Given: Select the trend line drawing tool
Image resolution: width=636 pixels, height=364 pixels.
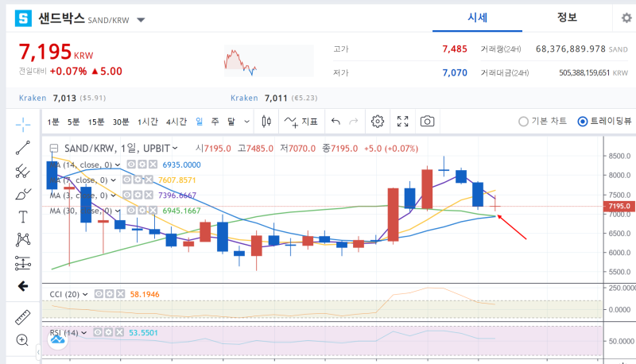Looking at the screenshot, I should click(x=23, y=148).
